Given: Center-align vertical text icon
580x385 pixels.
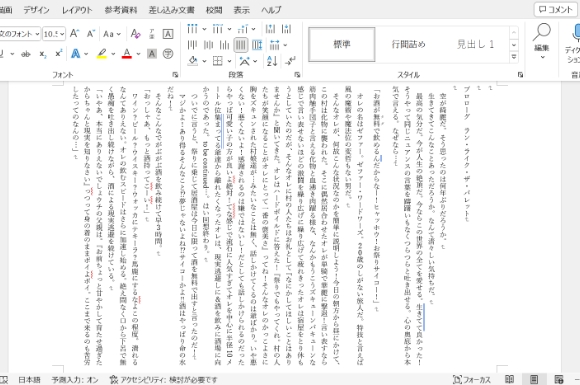Looking at the screenshot, I should point(208,45).
